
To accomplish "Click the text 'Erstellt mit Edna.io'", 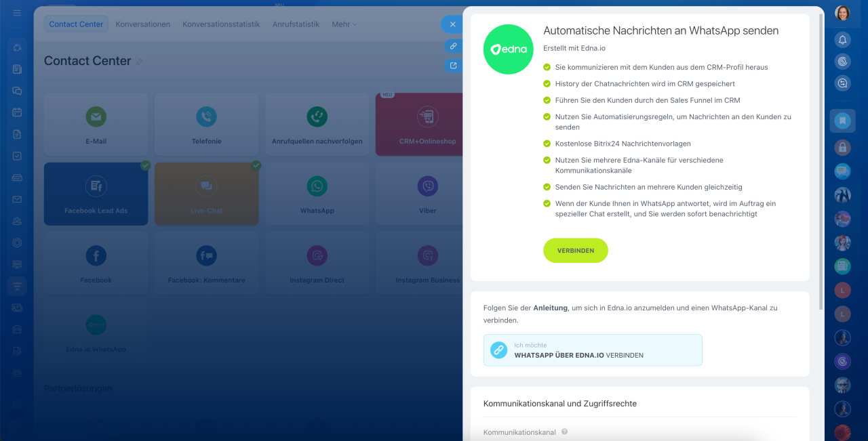I will coord(574,48).
